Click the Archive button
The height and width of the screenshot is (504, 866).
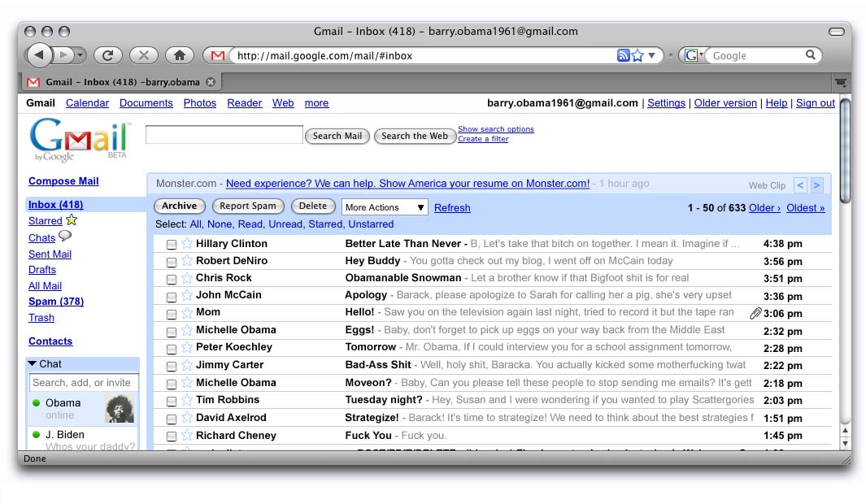(x=179, y=206)
